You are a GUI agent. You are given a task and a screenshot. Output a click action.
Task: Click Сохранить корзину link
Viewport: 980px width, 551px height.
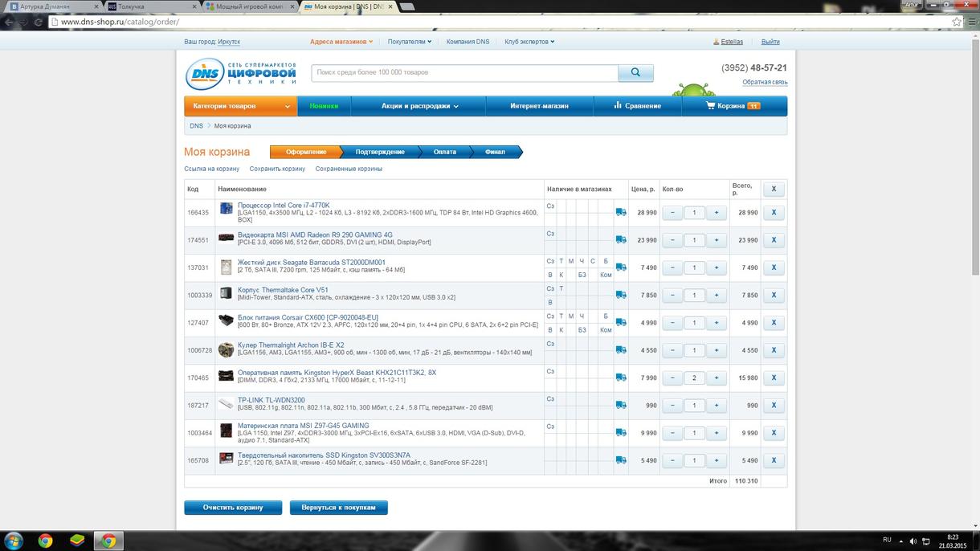pyautogui.click(x=277, y=169)
